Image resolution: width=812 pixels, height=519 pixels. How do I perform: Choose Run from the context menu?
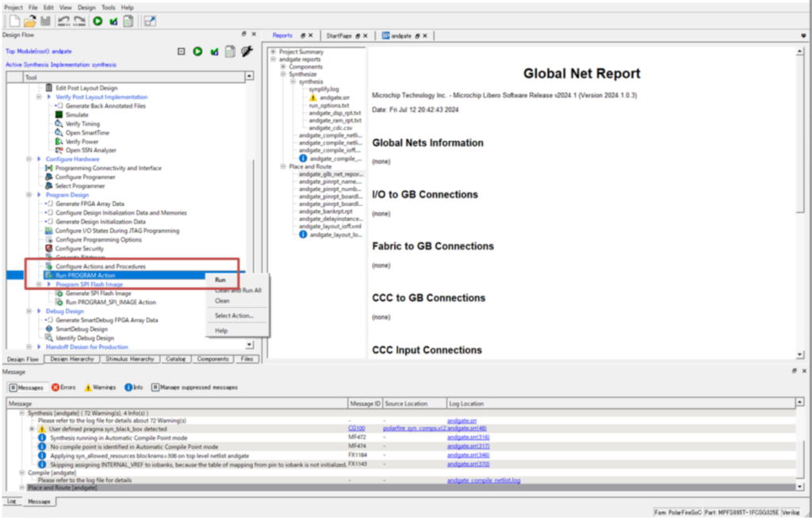click(220, 280)
